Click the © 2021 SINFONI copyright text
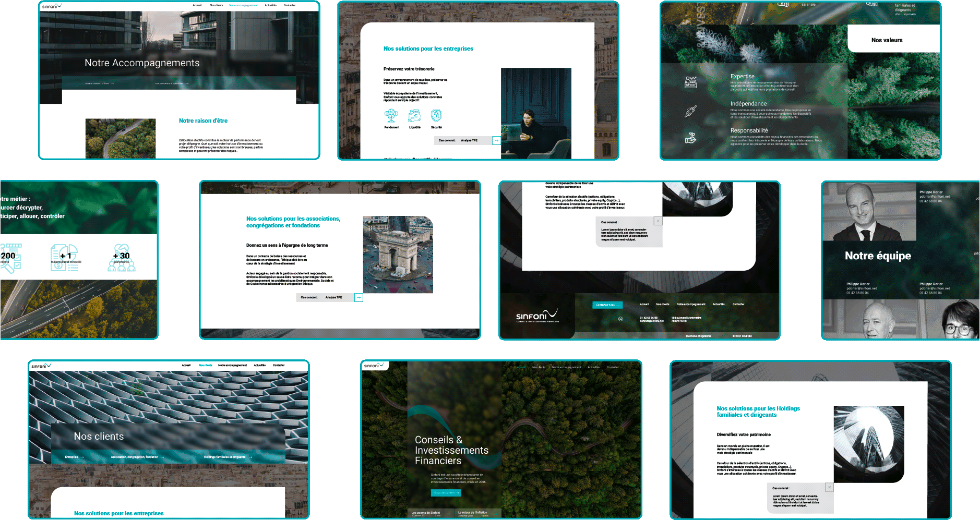 tap(742, 336)
